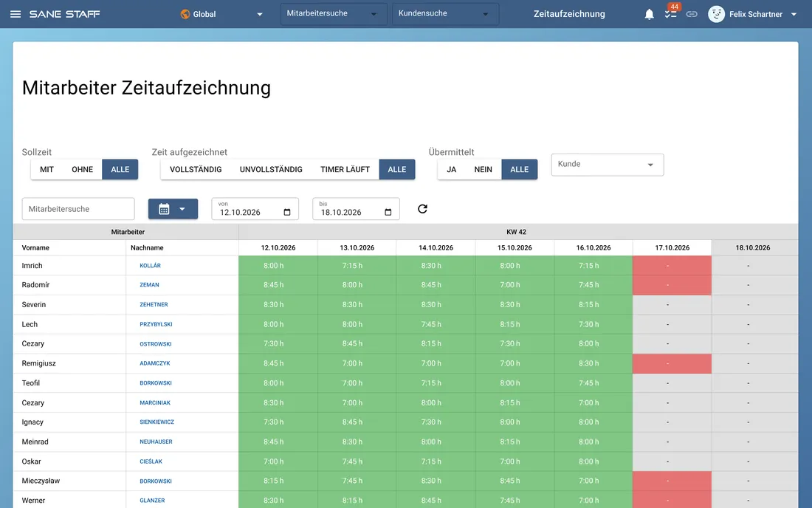
Task: Select Sollzeit filter MIT
Action: [x=47, y=169]
